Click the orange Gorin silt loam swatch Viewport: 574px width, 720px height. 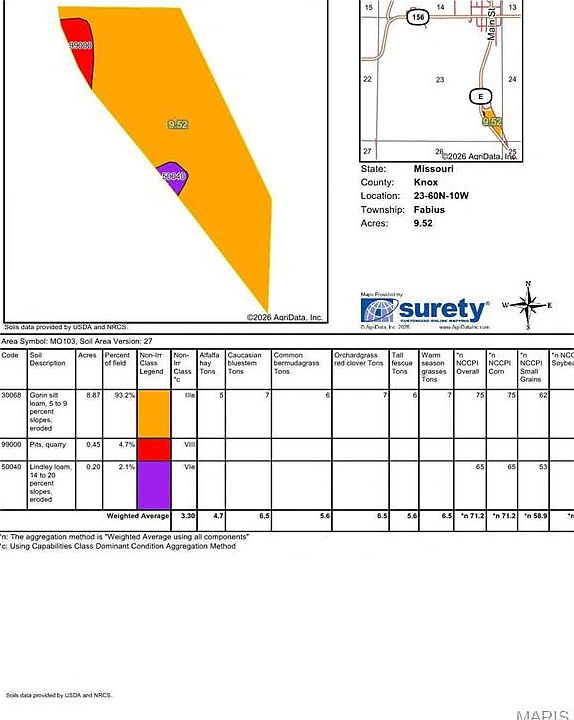pyautogui.click(x=154, y=414)
